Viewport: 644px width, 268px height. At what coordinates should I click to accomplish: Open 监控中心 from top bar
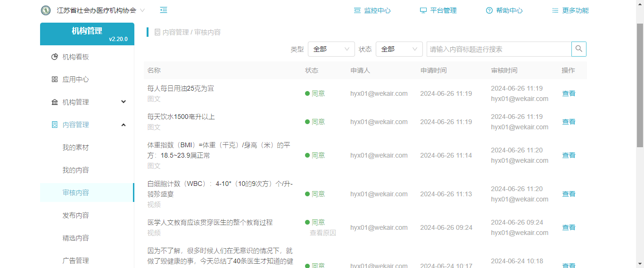click(x=372, y=10)
